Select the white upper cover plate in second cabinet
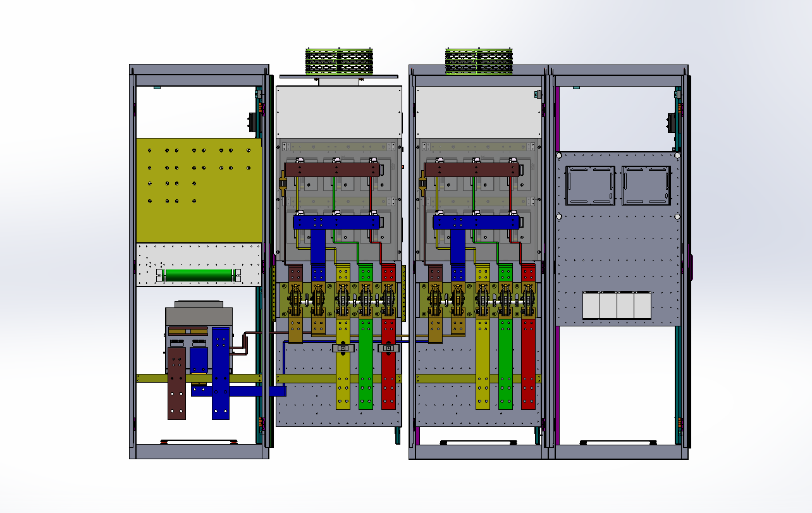Image resolution: width=812 pixels, height=513 pixels. pyautogui.click(x=339, y=112)
